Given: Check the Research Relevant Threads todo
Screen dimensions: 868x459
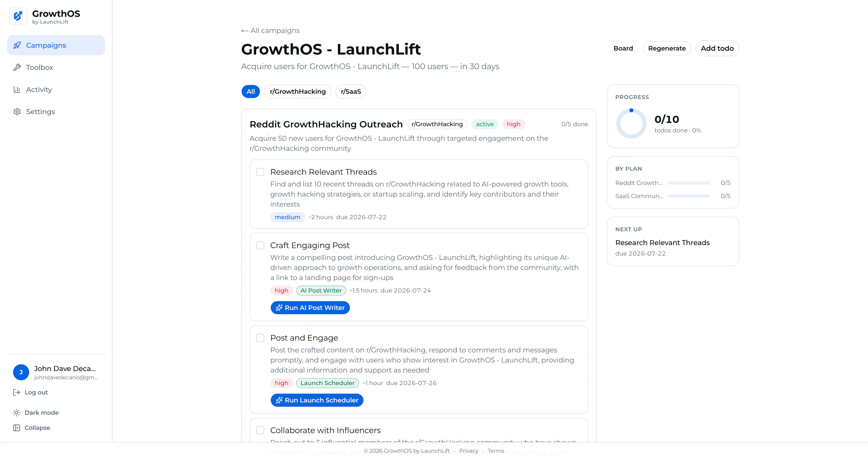Looking at the screenshot, I should (x=260, y=172).
